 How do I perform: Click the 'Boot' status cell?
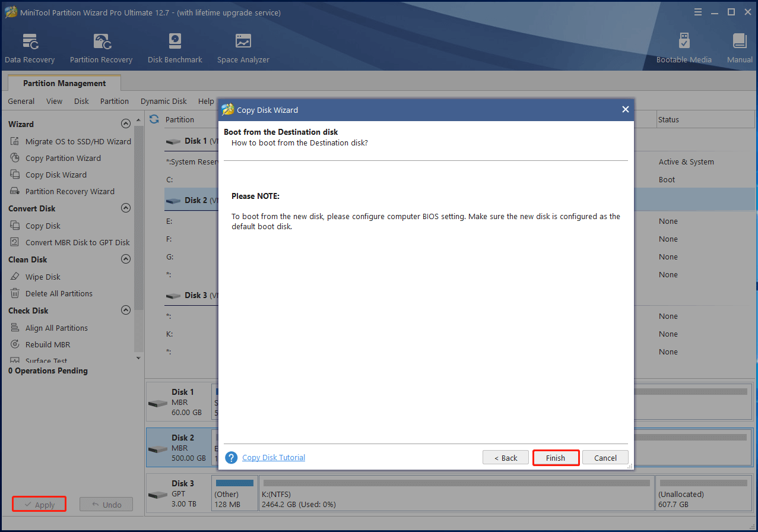pyautogui.click(x=667, y=179)
